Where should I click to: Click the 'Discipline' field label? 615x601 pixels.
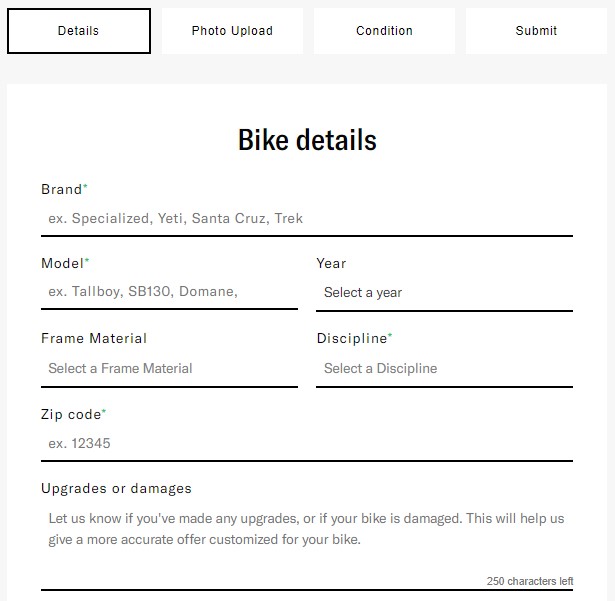[352, 338]
